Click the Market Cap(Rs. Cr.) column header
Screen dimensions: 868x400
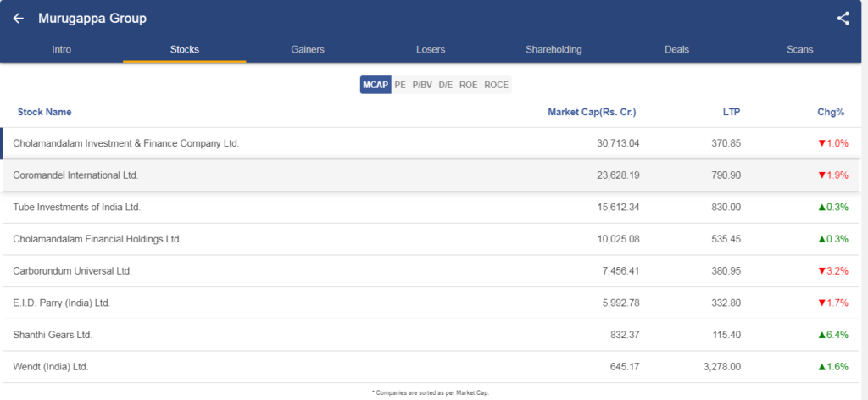[x=592, y=112]
